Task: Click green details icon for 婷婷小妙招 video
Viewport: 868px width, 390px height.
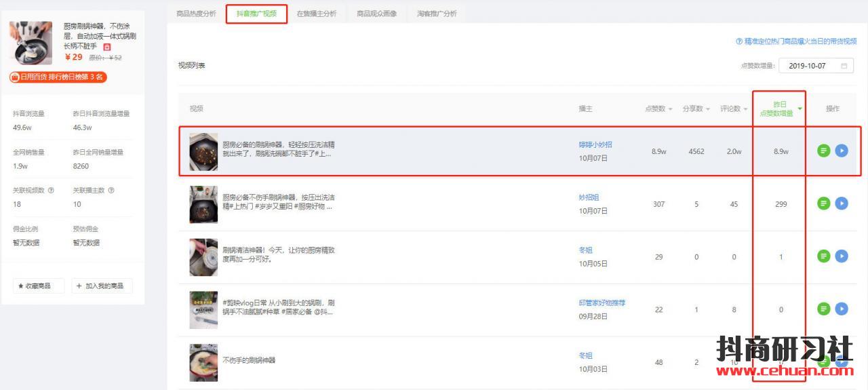Action: (x=823, y=151)
